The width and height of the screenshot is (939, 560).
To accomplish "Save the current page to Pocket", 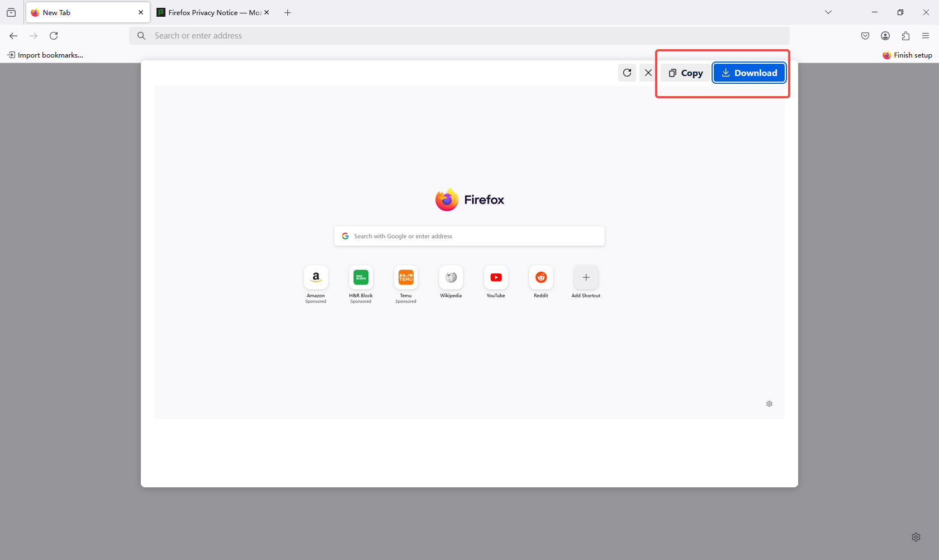I will tap(865, 35).
